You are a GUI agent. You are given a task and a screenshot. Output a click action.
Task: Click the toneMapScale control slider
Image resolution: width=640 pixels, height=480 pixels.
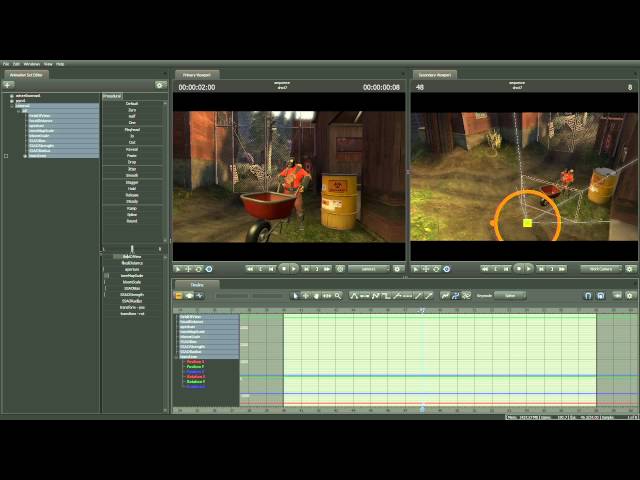(133, 276)
